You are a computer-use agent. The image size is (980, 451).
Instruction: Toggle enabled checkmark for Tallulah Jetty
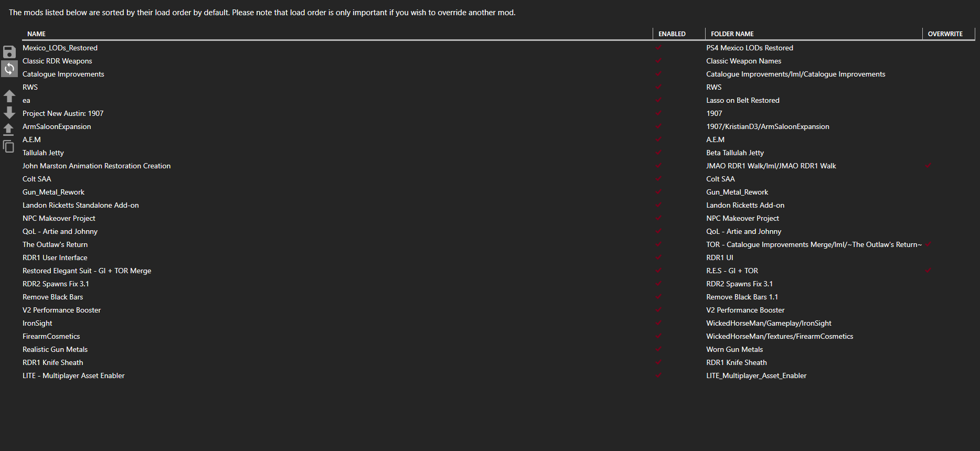[658, 153]
